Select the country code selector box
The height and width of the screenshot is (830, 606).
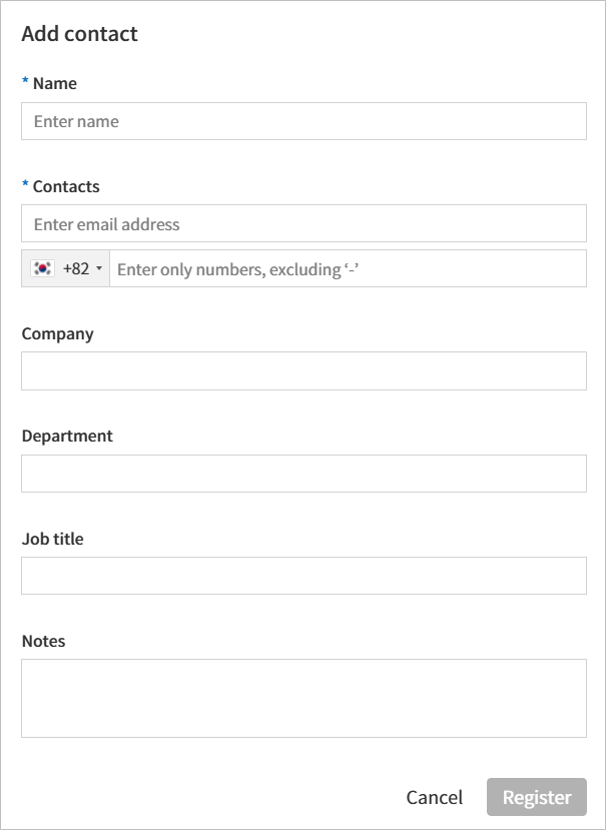65,268
